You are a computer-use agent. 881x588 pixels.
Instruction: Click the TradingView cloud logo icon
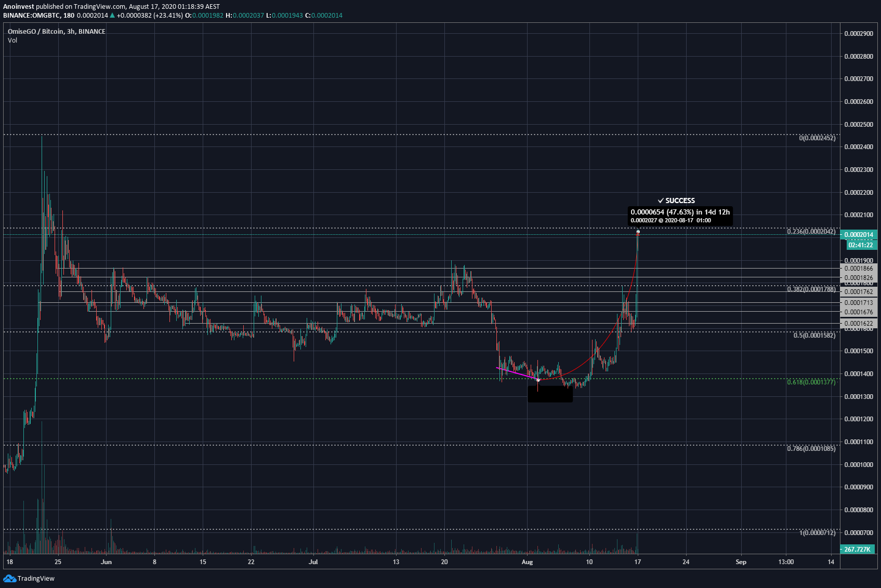pyautogui.click(x=9, y=578)
